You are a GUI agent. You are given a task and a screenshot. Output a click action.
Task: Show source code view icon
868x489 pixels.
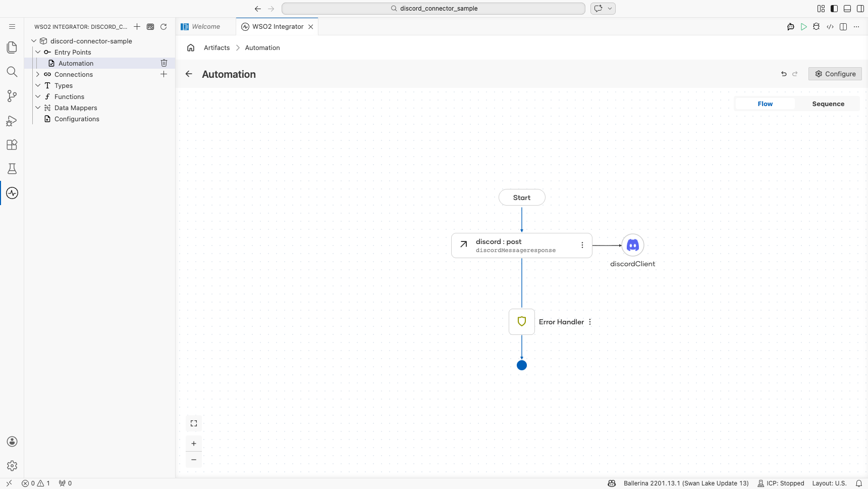[x=830, y=27]
